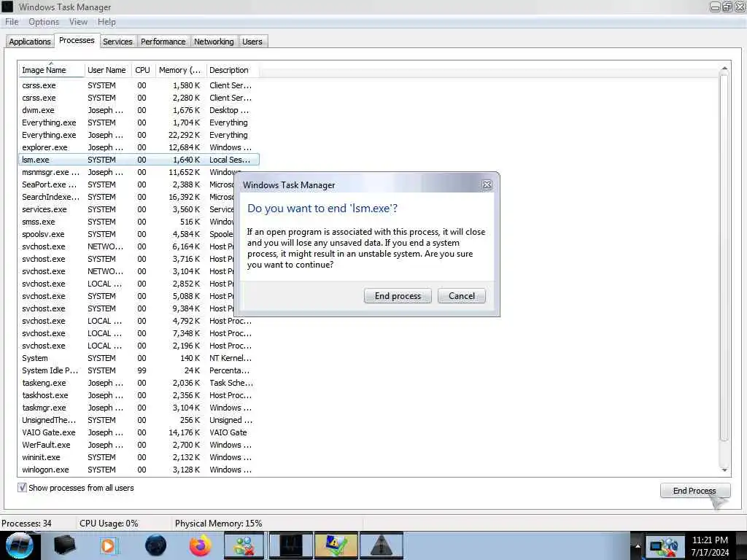Open the warning triangle taskbar window
The height and width of the screenshot is (560, 747).
tap(381, 545)
